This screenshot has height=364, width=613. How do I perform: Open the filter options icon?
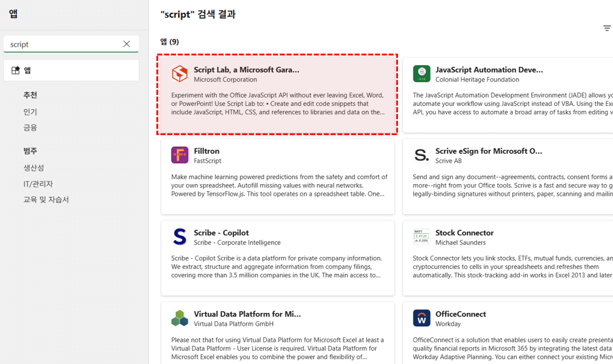coord(607,28)
